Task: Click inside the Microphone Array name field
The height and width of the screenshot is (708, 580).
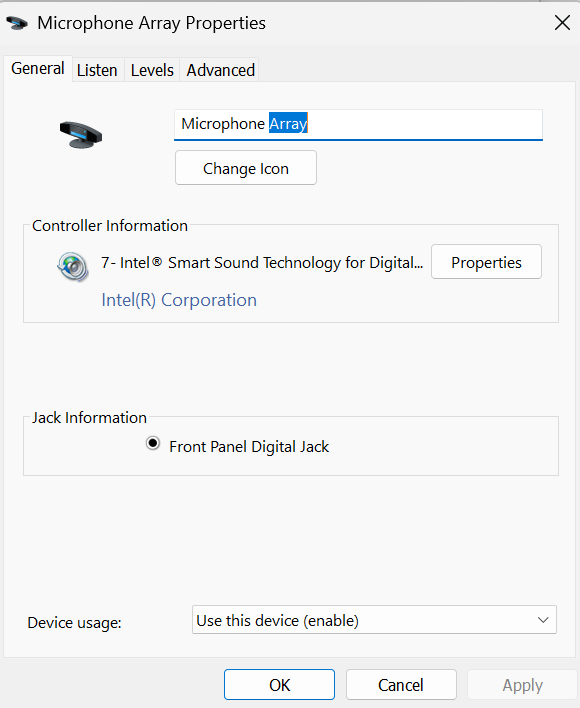Action: (x=358, y=124)
